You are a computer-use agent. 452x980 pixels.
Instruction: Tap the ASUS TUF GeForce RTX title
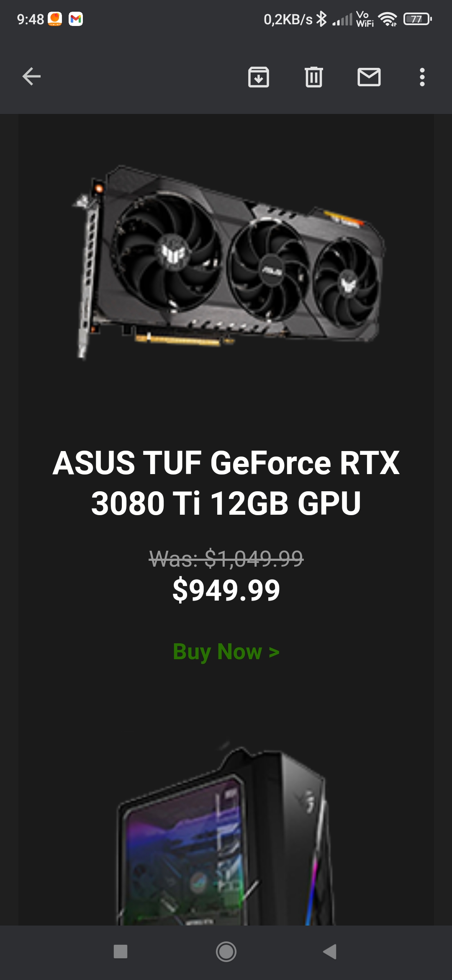[226, 482]
